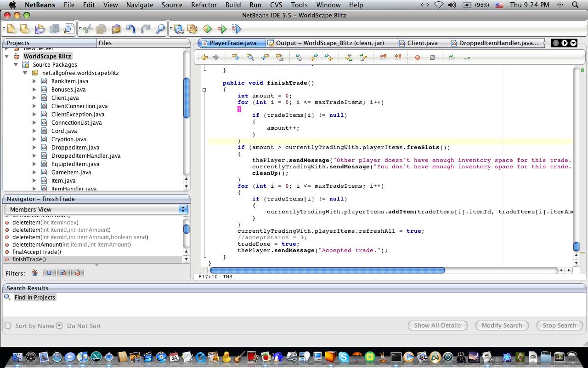Click the editor Find Selection magnifier icon

[x=250, y=57]
